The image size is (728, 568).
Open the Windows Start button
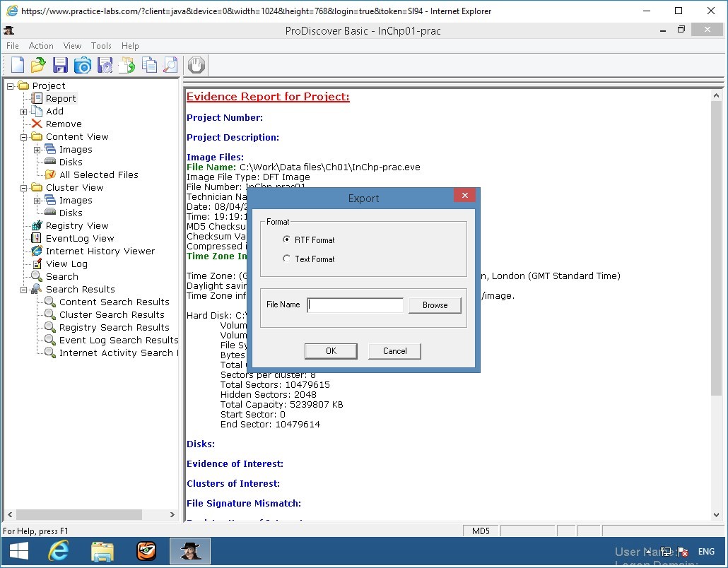pyautogui.click(x=19, y=551)
